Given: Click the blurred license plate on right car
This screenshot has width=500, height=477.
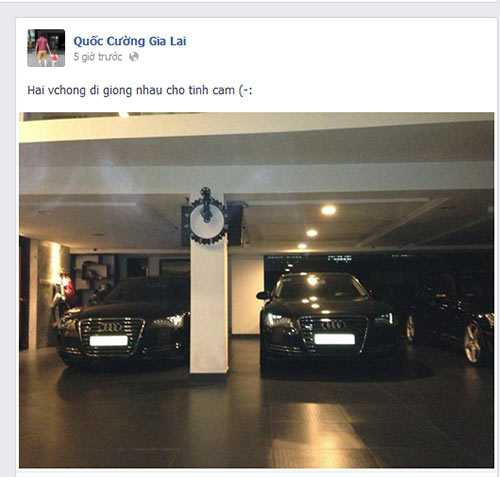Looking at the screenshot, I should pyautogui.click(x=334, y=339).
